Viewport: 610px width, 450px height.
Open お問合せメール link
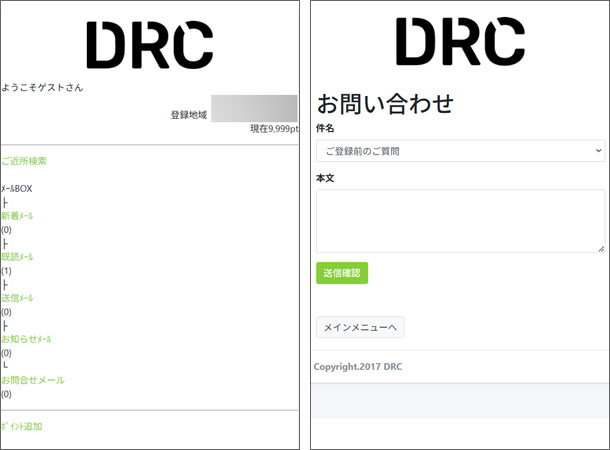tap(32, 380)
